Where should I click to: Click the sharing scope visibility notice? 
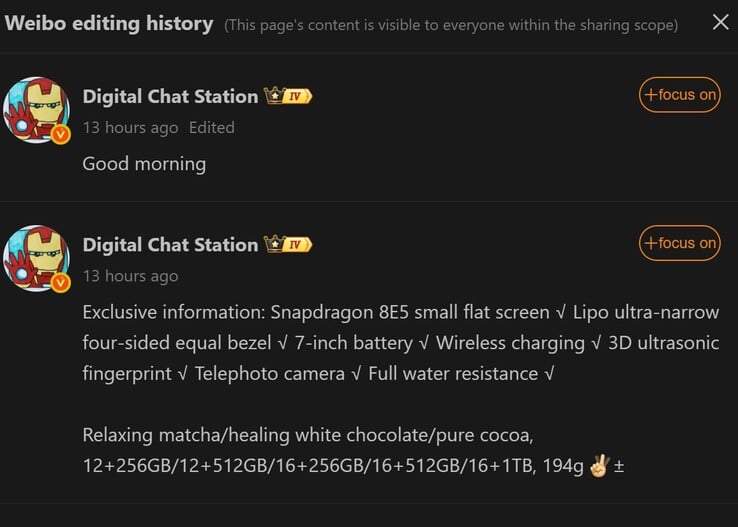[x=451, y=24]
